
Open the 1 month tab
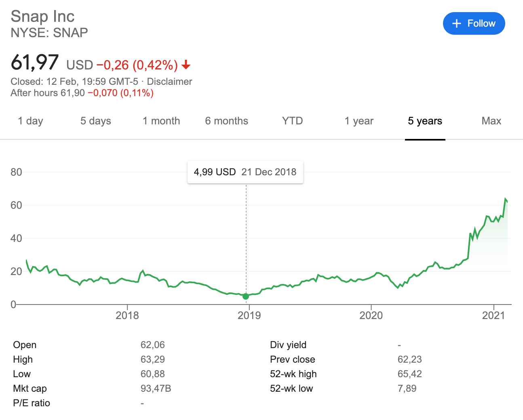[161, 121]
